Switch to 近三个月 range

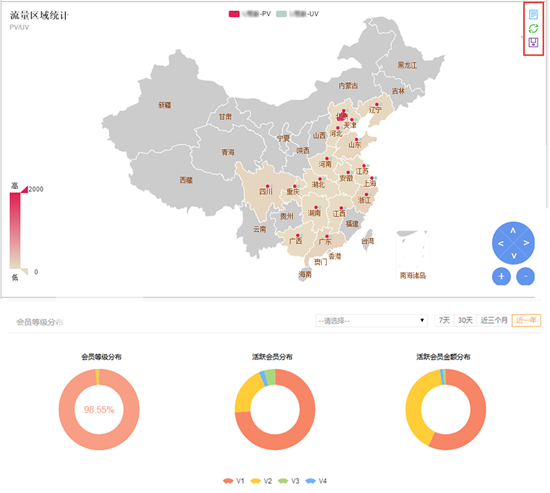(x=494, y=320)
